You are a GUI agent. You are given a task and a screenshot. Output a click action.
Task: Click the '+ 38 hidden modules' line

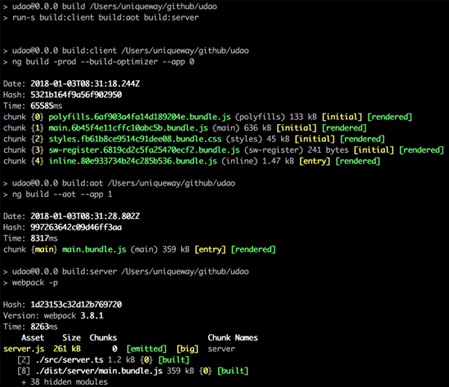[64, 382]
